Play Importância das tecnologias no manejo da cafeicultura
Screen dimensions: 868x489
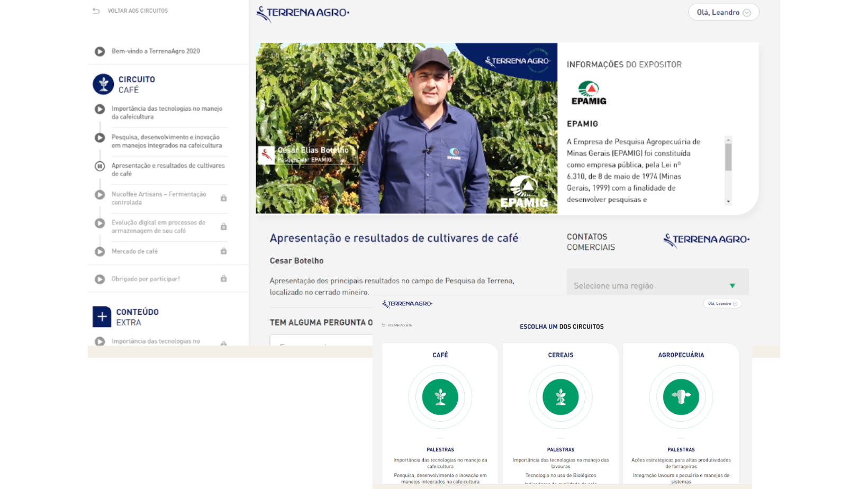coord(100,109)
